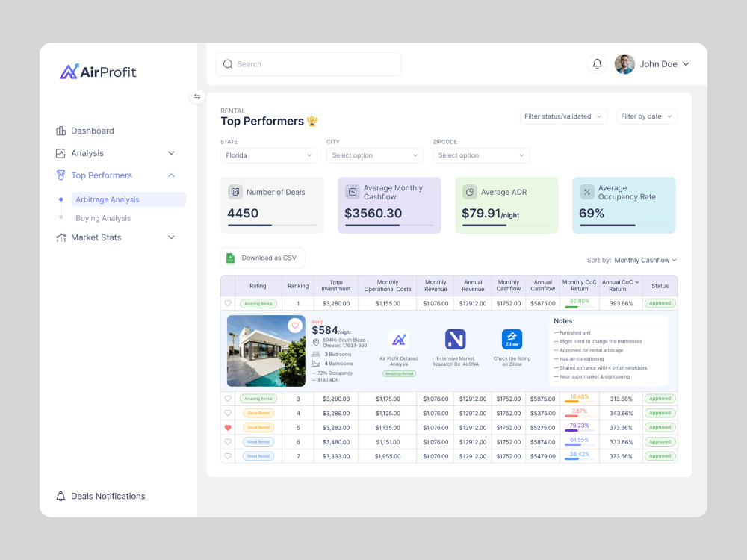747x560 pixels.
Task: Click the 79.23% Monthly CoC progress bar
Action: click(x=580, y=431)
